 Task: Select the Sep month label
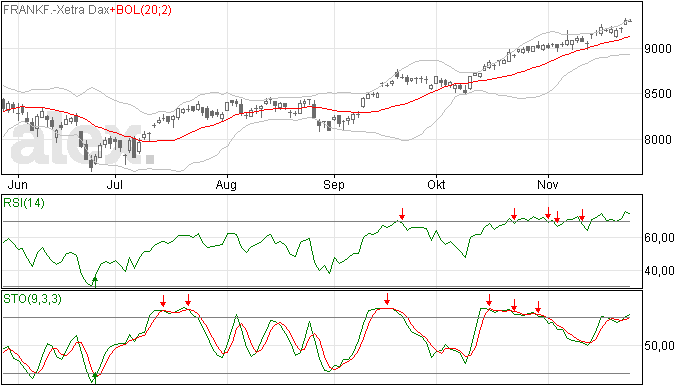[x=334, y=184]
